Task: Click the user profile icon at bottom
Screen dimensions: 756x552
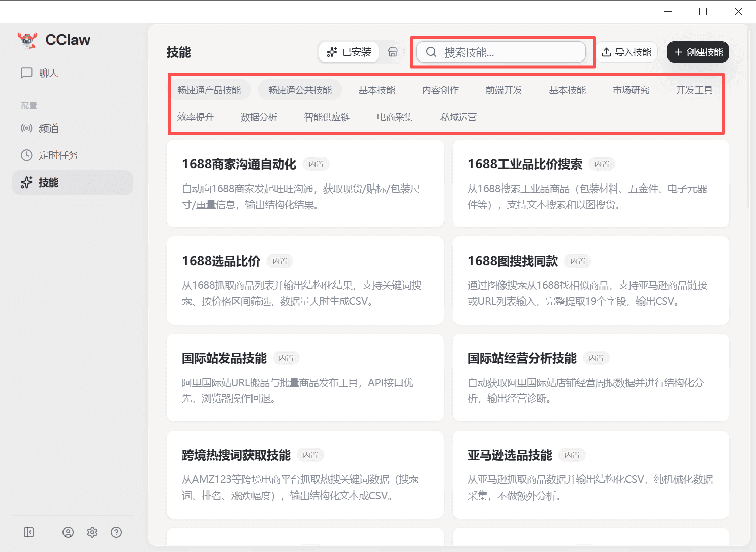Action: (68, 532)
